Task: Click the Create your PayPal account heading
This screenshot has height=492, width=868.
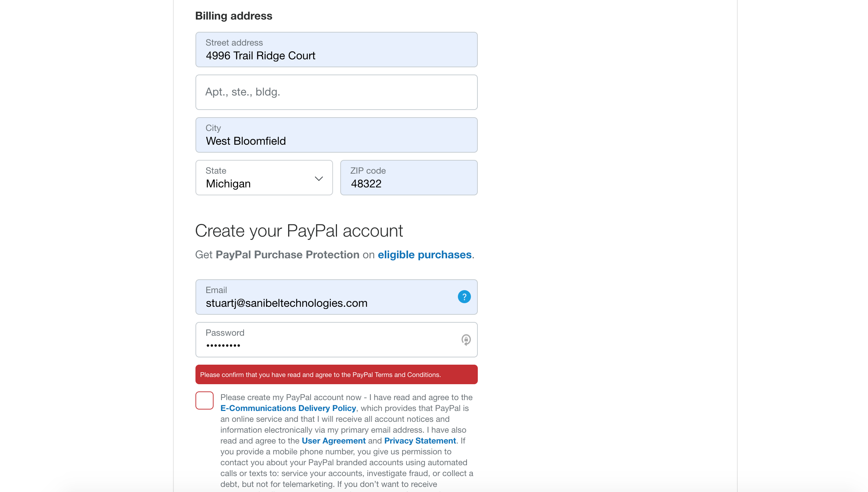Action: (299, 231)
